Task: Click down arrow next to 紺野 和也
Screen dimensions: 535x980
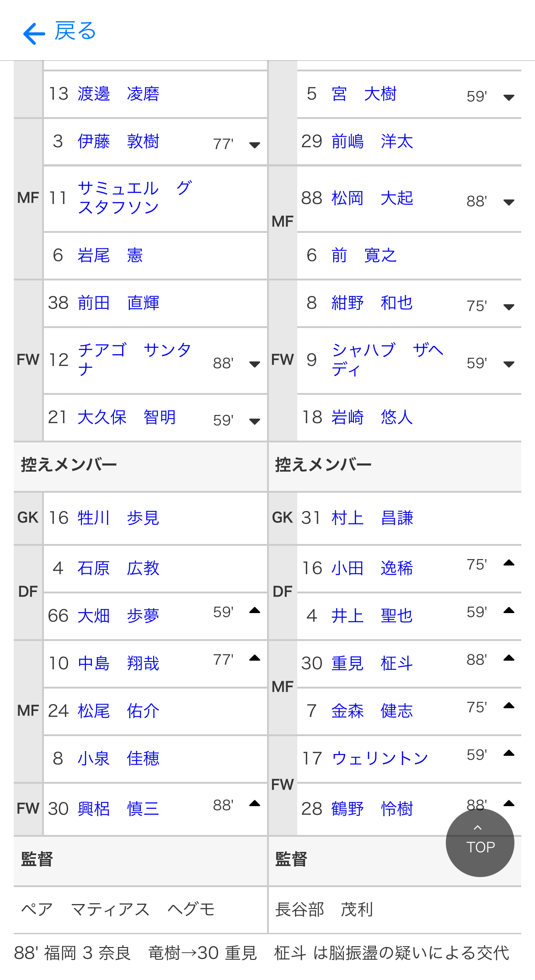Action: tap(509, 307)
